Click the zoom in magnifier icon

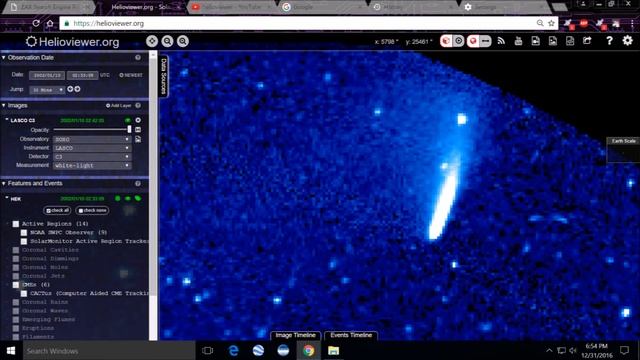click(183, 41)
